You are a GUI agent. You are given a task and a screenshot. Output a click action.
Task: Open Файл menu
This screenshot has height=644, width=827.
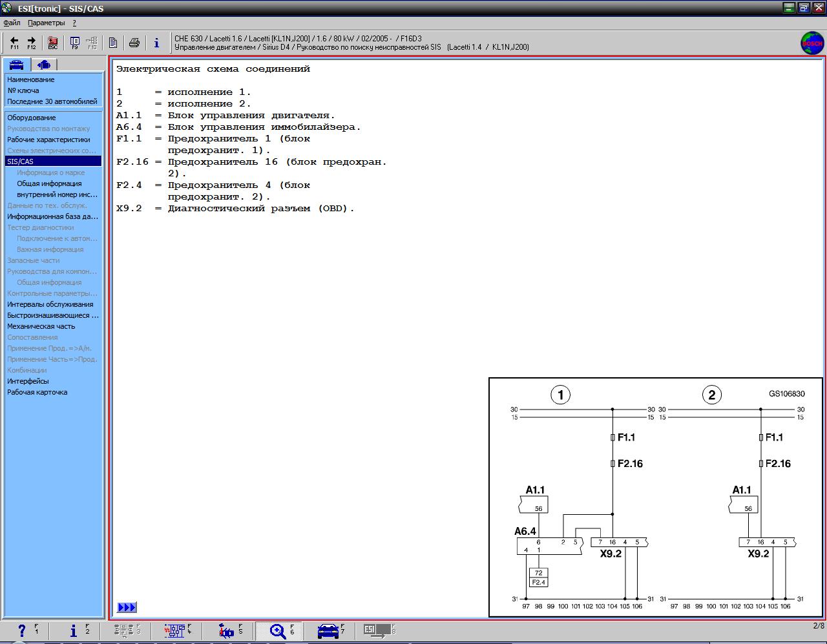(x=12, y=23)
